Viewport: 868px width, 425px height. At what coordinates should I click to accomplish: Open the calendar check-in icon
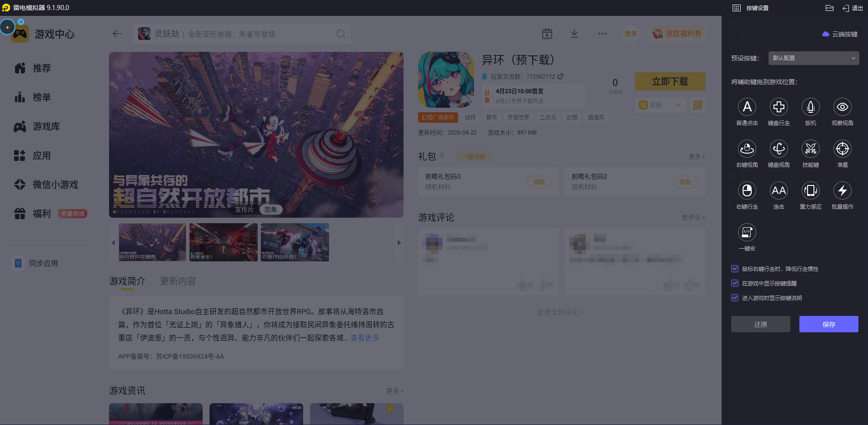pyautogui.click(x=547, y=34)
